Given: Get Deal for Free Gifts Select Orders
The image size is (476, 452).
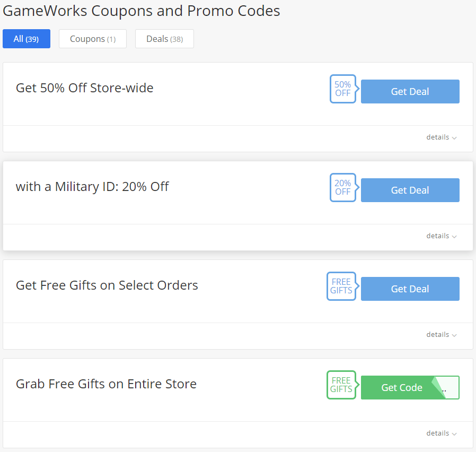Looking at the screenshot, I should coord(410,289).
